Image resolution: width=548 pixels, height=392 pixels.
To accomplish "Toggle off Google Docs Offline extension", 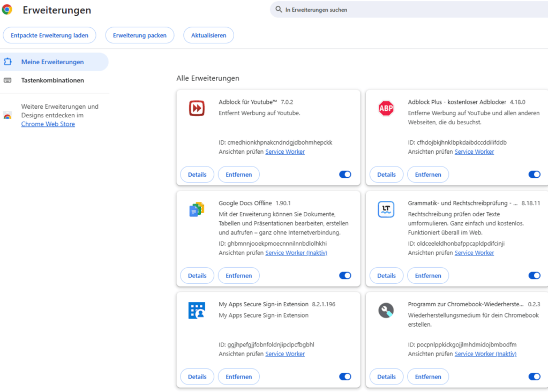I will click(x=345, y=276).
